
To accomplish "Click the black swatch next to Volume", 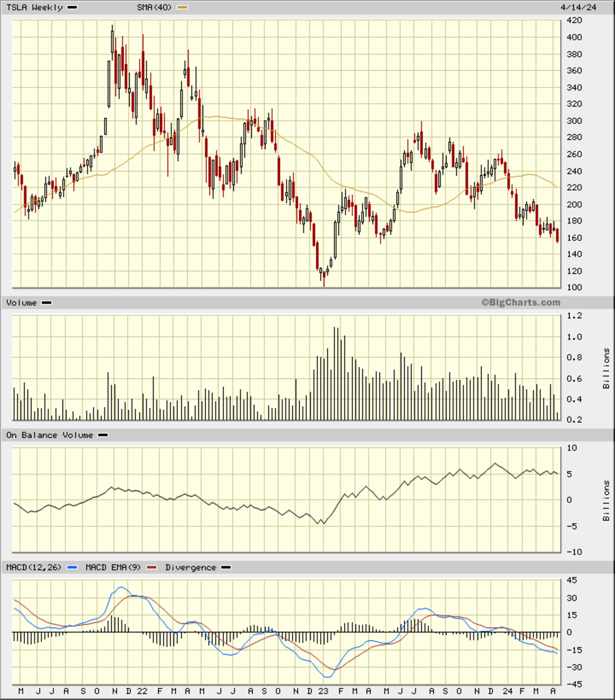I will [x=47, y=303].
